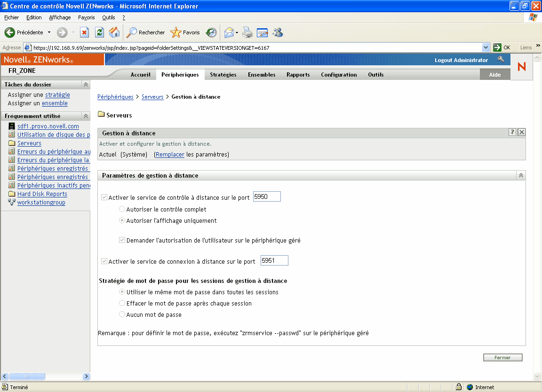Viewport: 542px width, 392px height.
Task: Click the Novell ZENworks search magnifier icon
Action: [501, 60]
